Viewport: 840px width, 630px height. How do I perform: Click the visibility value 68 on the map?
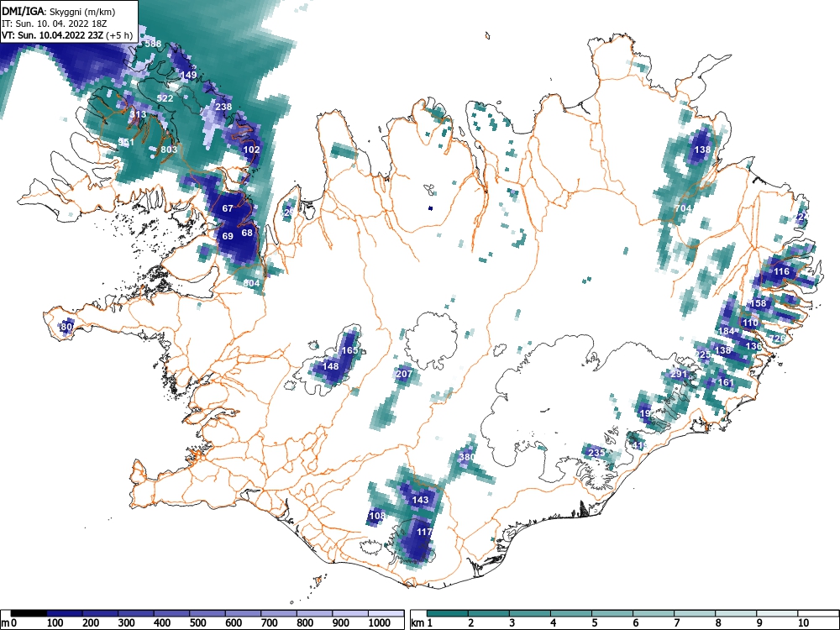(247, 233)
